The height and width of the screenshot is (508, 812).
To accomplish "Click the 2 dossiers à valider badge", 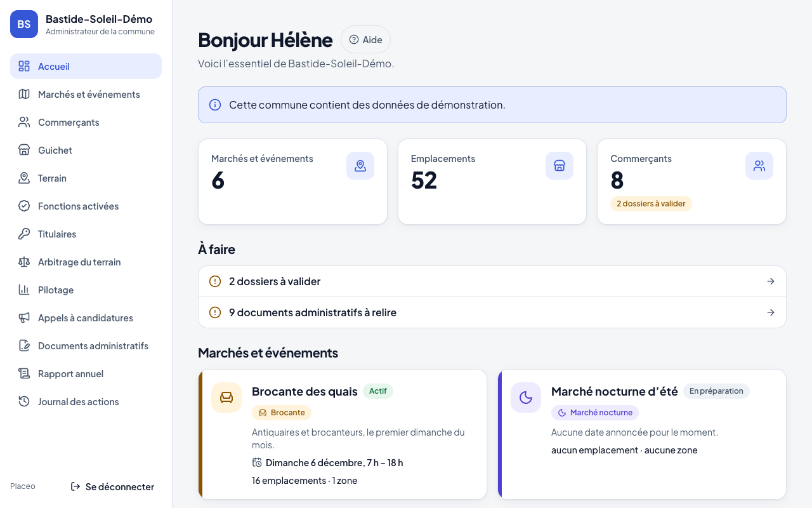I will click(x=651, y=204).
